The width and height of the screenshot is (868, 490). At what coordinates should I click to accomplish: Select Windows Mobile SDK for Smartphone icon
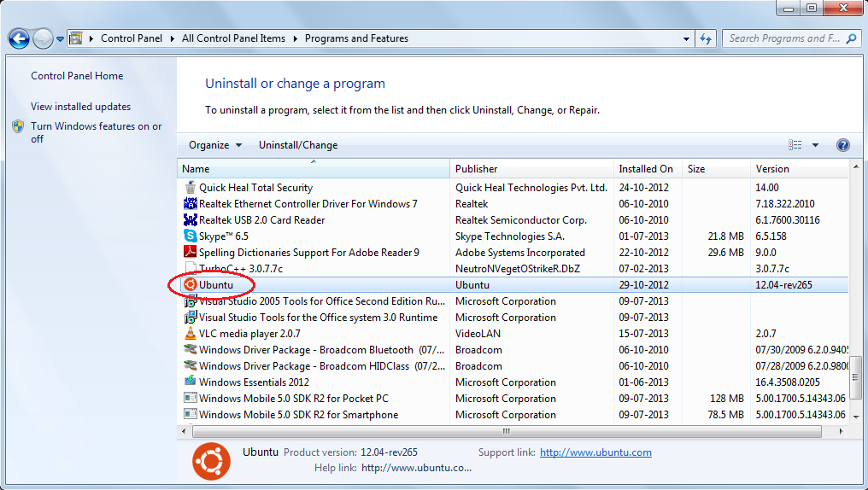pyautogui.click(x=190, y=414)
